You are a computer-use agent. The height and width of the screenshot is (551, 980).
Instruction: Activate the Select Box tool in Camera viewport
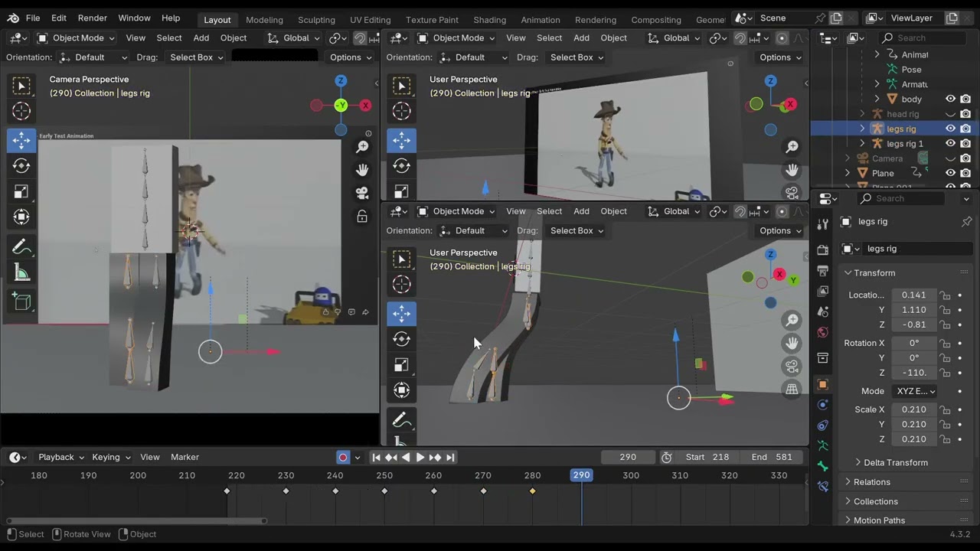[21, 85]
